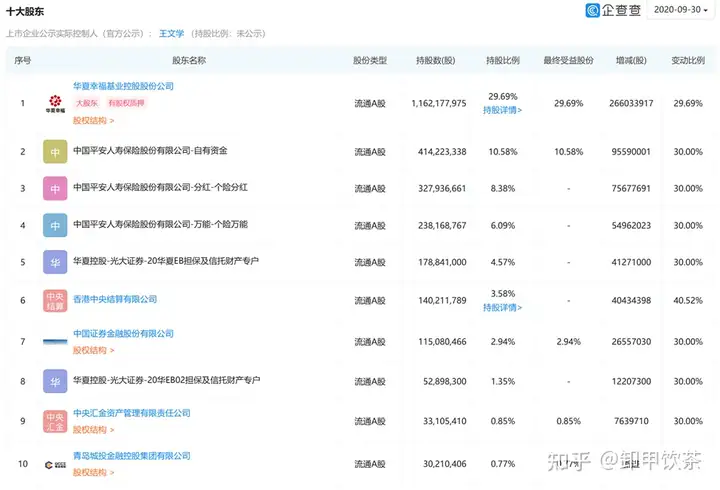The image size is (720, 490).
Task: Select increase value 7639710
Action: pos(631,421)
